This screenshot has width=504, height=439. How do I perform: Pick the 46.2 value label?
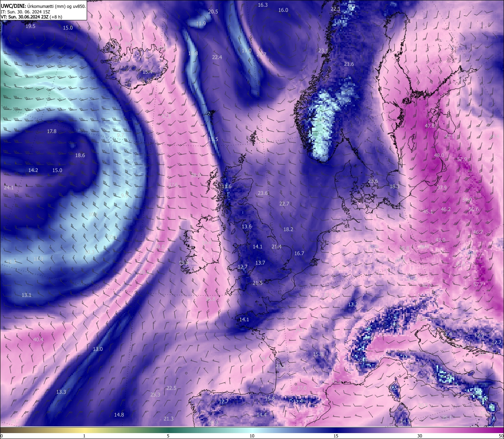446,209
